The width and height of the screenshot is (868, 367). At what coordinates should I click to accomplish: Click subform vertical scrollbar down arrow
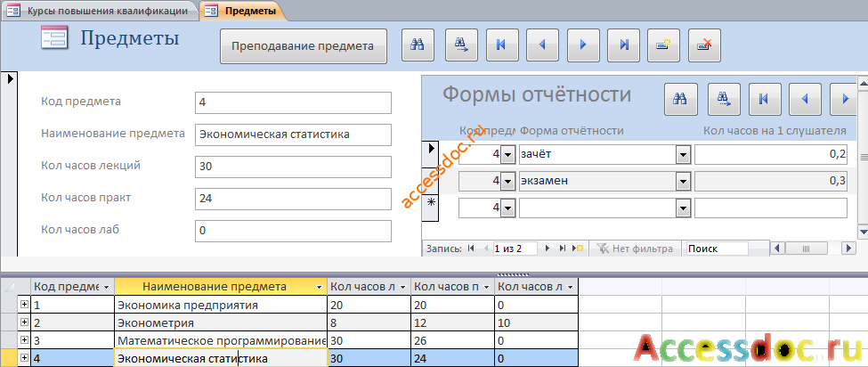coord(863,232)
